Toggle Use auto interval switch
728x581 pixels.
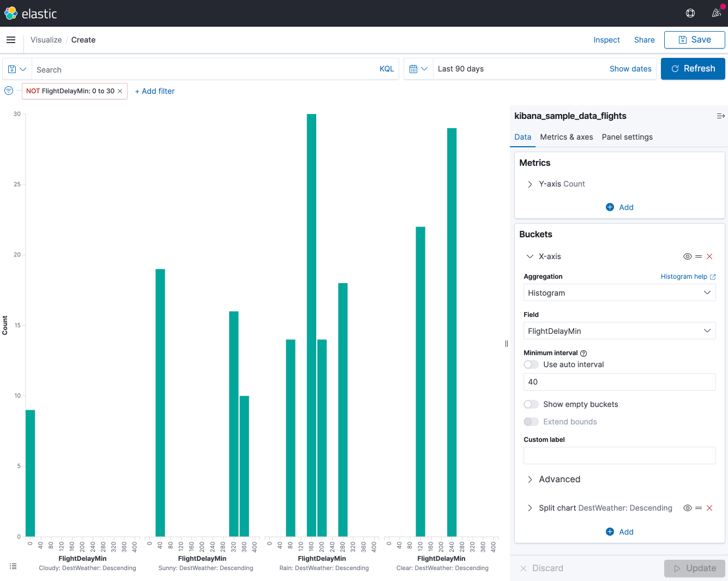[x=531, y=364]
